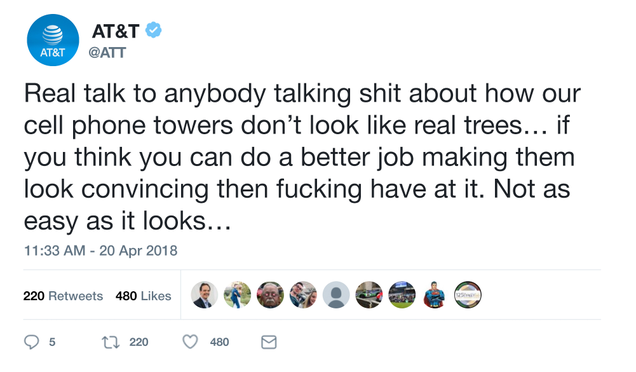Click the reply speech bubble icon

click(x=32, y=342)
